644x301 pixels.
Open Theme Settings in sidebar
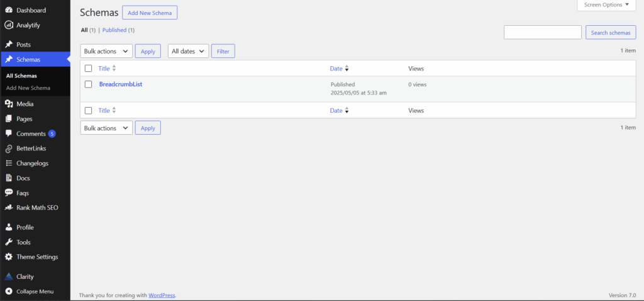pos(37,257)
